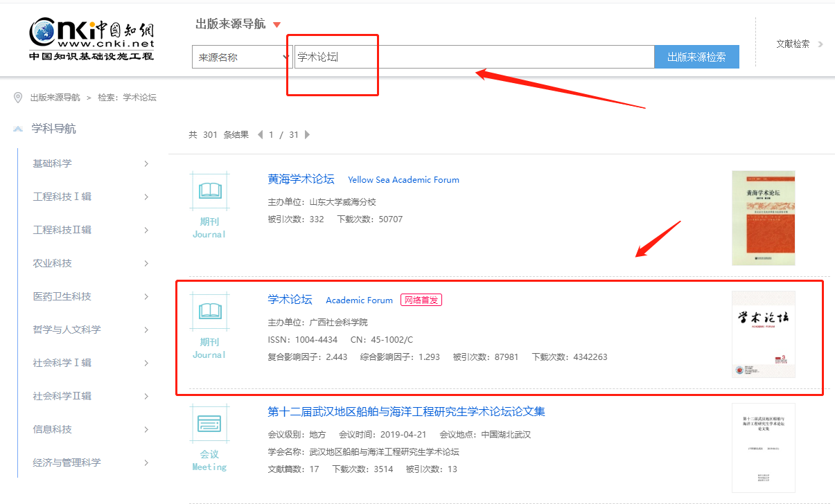The image size is (835, 504).
Task: Expand 农业科技 category chevron
Action: (146, 263)
